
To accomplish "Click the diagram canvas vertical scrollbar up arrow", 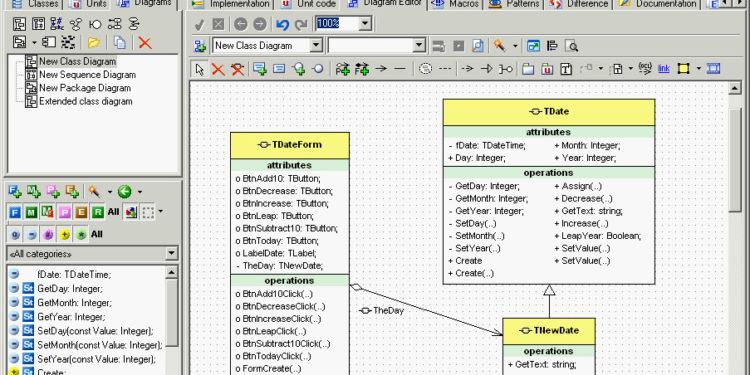I will coord(734,88).
